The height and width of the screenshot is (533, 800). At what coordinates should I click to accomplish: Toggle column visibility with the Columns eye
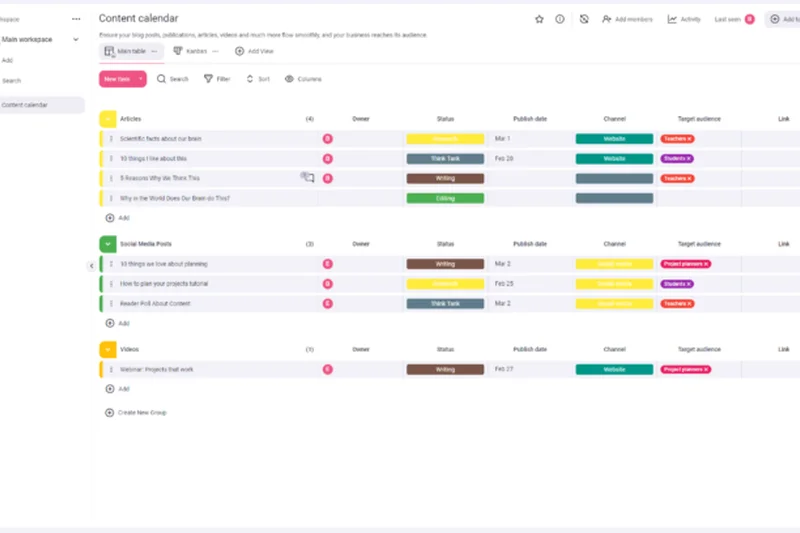coord(289,79)
